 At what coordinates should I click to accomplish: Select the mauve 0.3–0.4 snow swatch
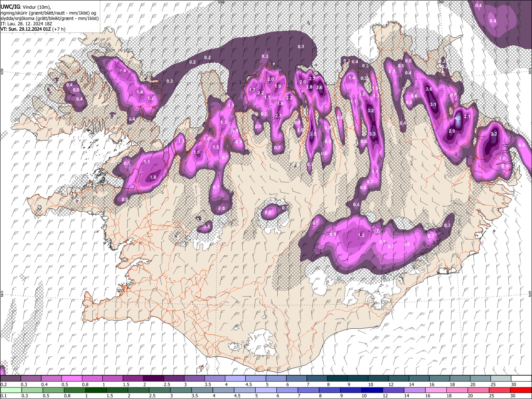tap(31, 378)
